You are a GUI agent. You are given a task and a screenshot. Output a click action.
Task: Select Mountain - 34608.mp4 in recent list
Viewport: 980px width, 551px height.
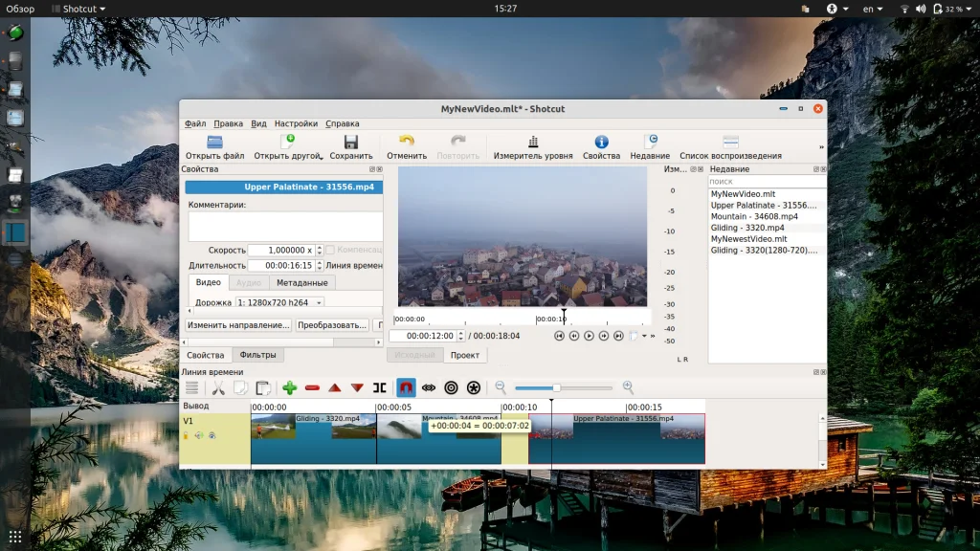(x=754, y=216)
